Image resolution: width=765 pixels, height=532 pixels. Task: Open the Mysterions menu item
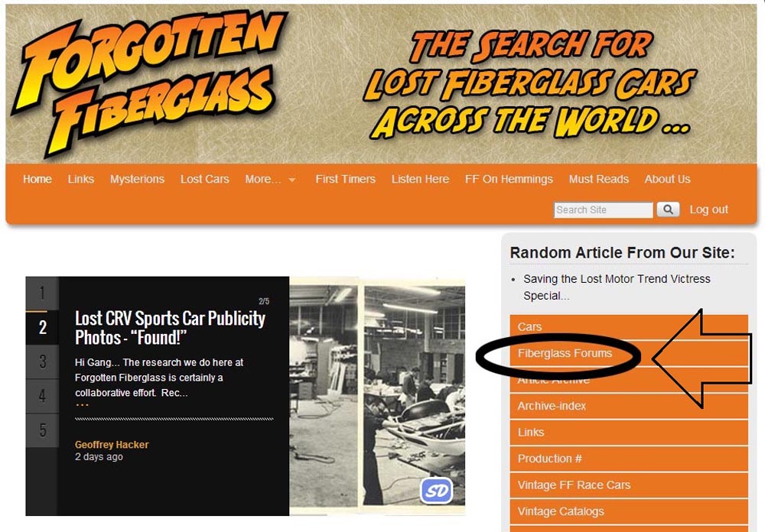137,179
